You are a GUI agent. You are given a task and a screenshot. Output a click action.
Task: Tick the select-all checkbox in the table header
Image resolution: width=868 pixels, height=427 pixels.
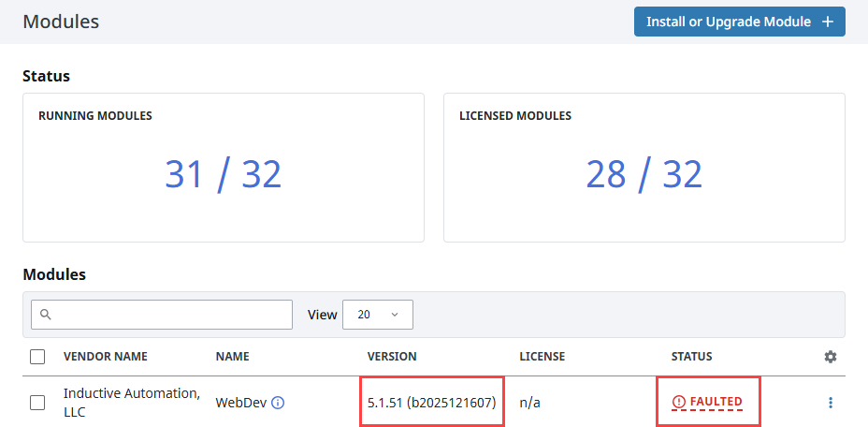(37, 357)
